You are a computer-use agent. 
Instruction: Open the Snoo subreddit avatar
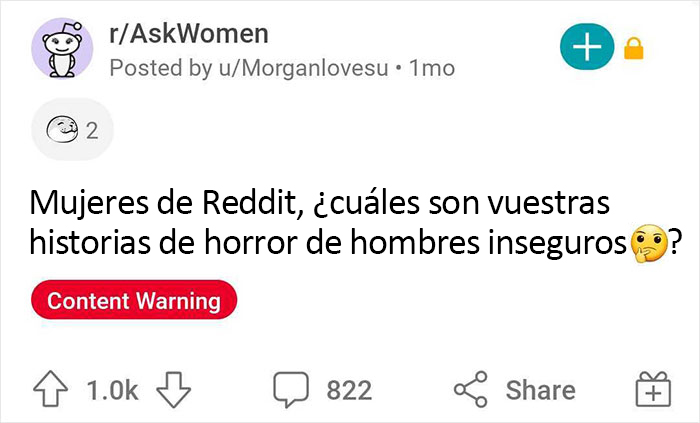click(x=62, y=48)
